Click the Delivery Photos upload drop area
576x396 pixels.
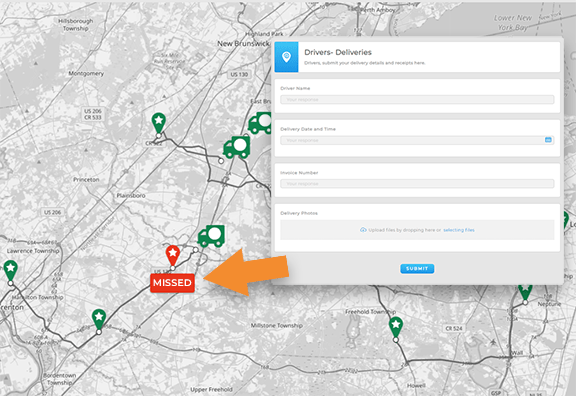tap(417, 230)
